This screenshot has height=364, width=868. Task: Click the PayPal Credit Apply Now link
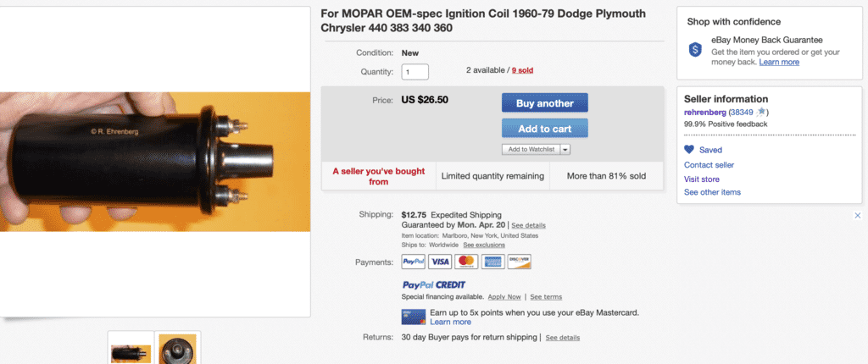point(504,297)
